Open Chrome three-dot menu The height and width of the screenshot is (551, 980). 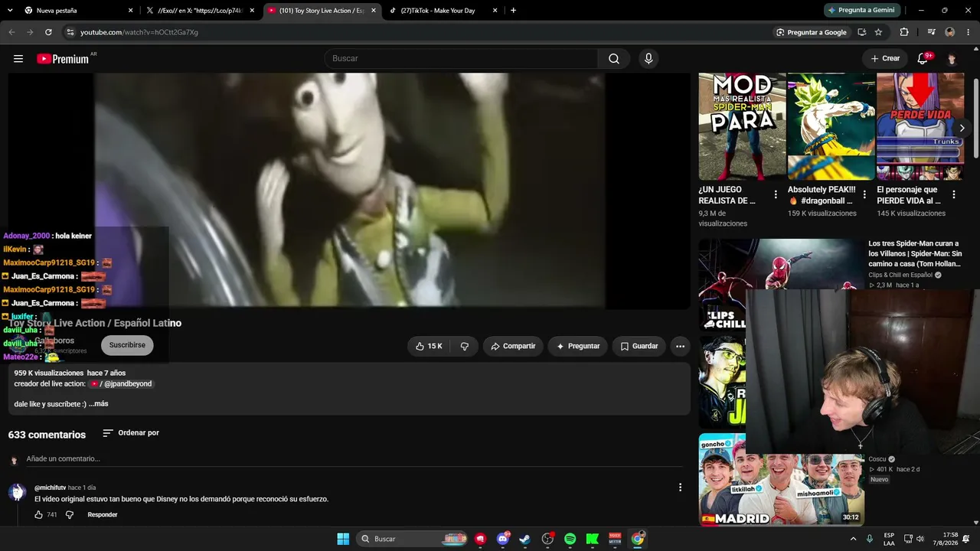(x=968, y=32)
